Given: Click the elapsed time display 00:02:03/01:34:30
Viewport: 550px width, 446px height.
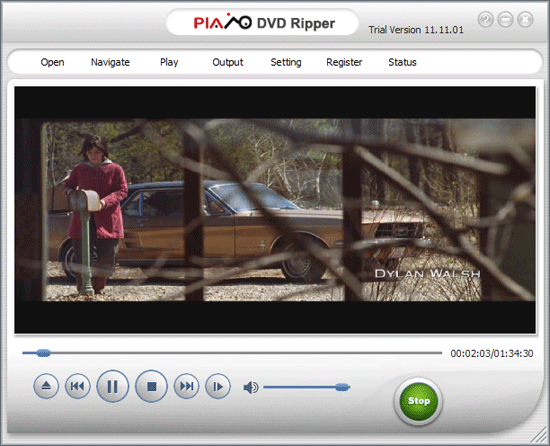Looking at the screenshot, I should click(492, 353).
